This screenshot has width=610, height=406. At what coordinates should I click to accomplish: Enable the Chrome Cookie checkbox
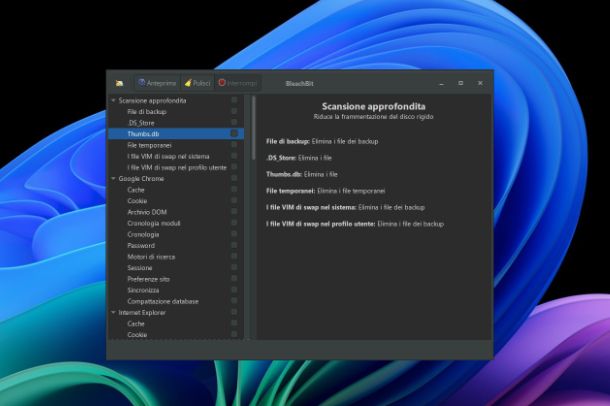(234, 201)
